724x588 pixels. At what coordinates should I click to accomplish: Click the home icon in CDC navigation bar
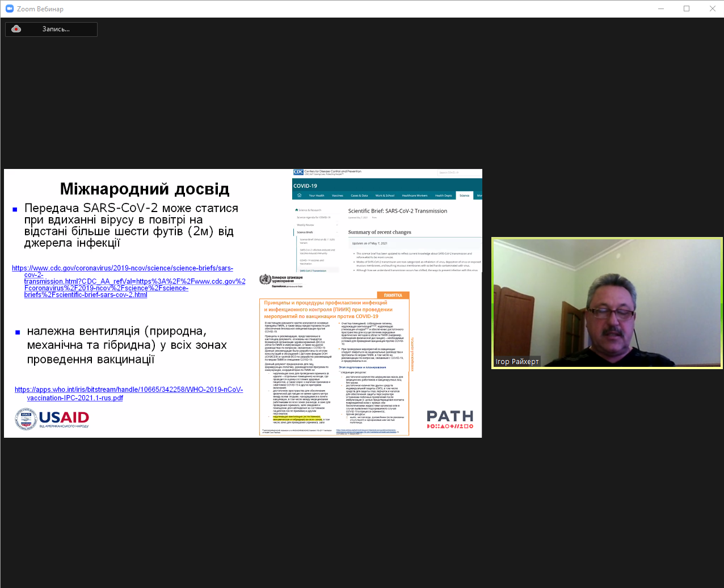299,195
